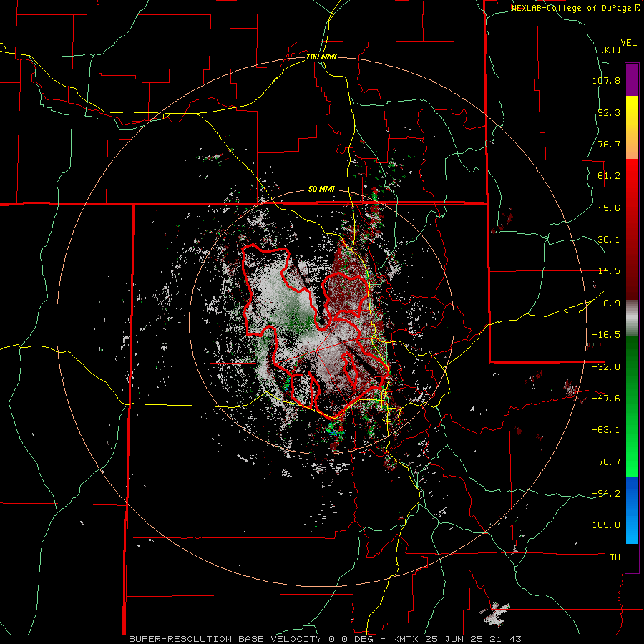Pick the gray near-zero segment of velocity scale
This screenshot has height=644, width=644.
632,318
